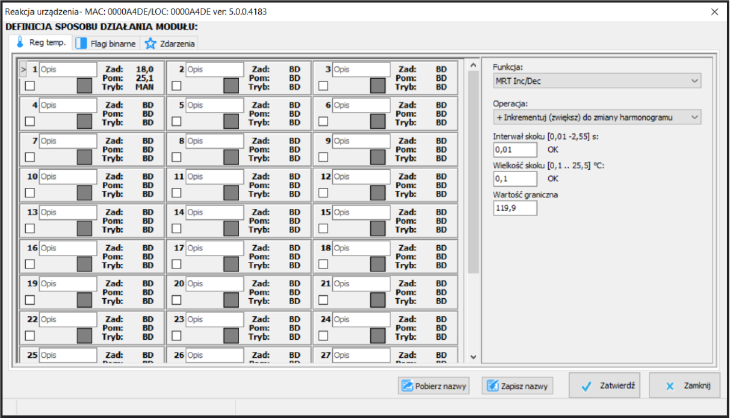Click the MAN Tryb value of regulator 1
The width and height of the screenshot is (730, 418).
click(145, 87)
